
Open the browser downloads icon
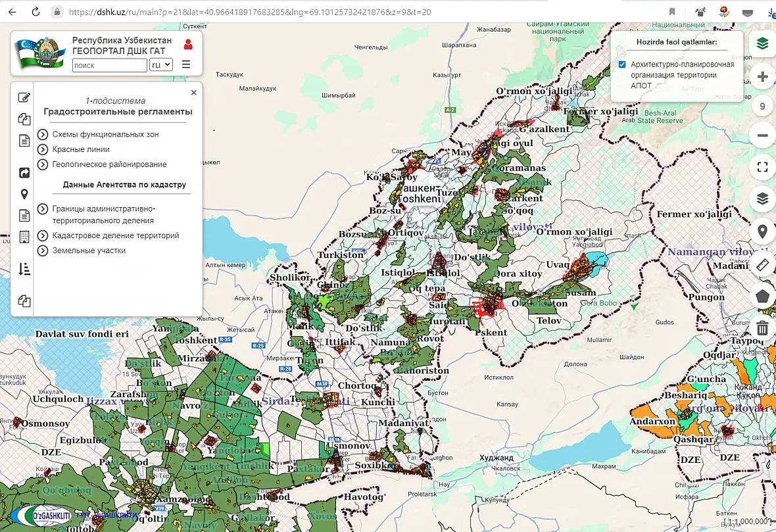tap(773, 12)
